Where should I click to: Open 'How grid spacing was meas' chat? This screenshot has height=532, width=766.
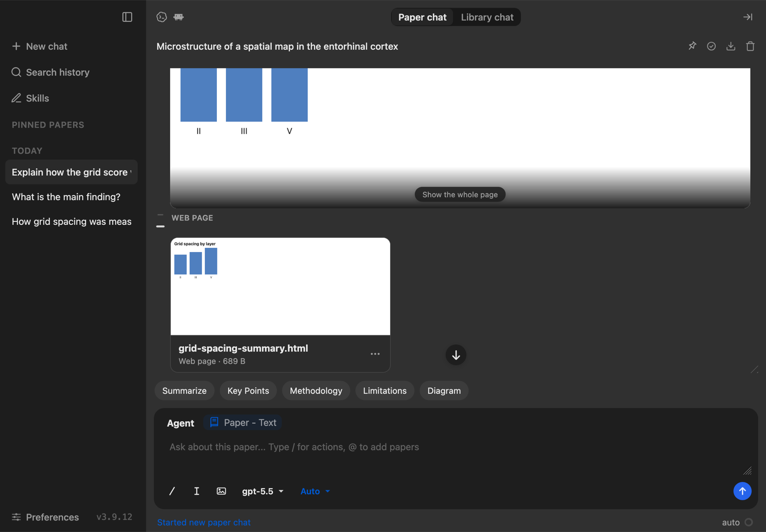click(x=71, y=222)
